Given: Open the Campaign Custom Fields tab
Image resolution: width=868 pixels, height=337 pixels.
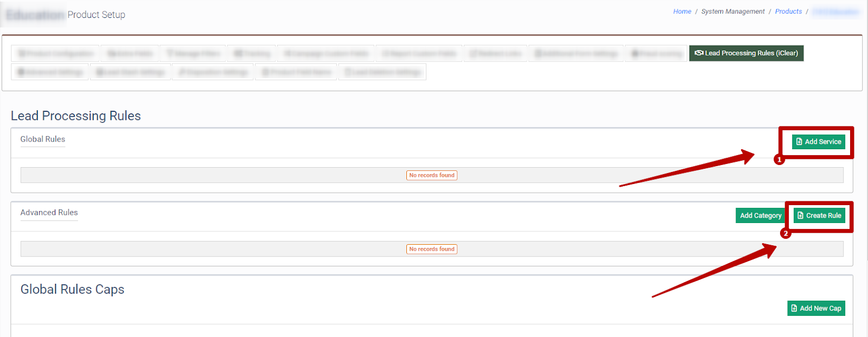Looking at the screenshot, I should [x=326, y=54].
